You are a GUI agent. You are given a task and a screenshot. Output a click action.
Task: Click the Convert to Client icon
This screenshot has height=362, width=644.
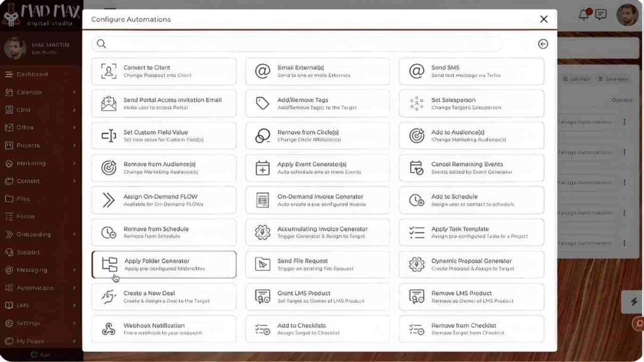[x=109, y=71]
